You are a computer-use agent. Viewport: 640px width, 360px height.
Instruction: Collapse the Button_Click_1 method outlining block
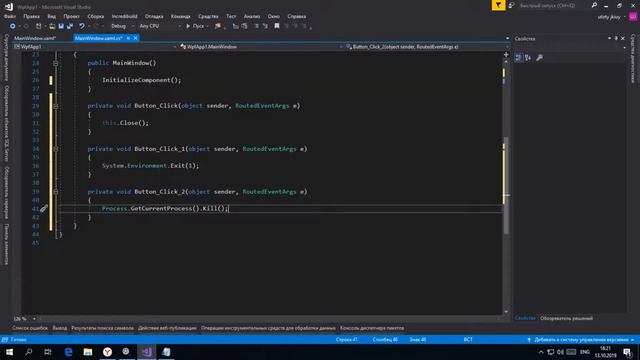tap(56, 149)
